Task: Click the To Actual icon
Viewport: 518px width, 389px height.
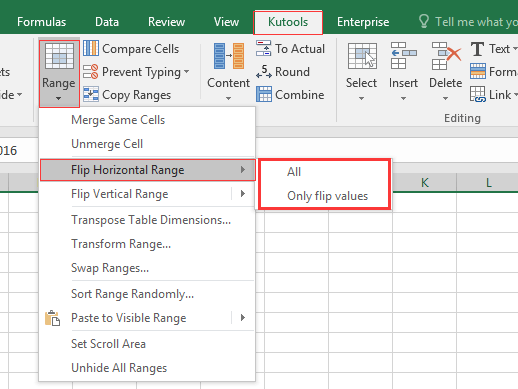Action: (264, 48)
